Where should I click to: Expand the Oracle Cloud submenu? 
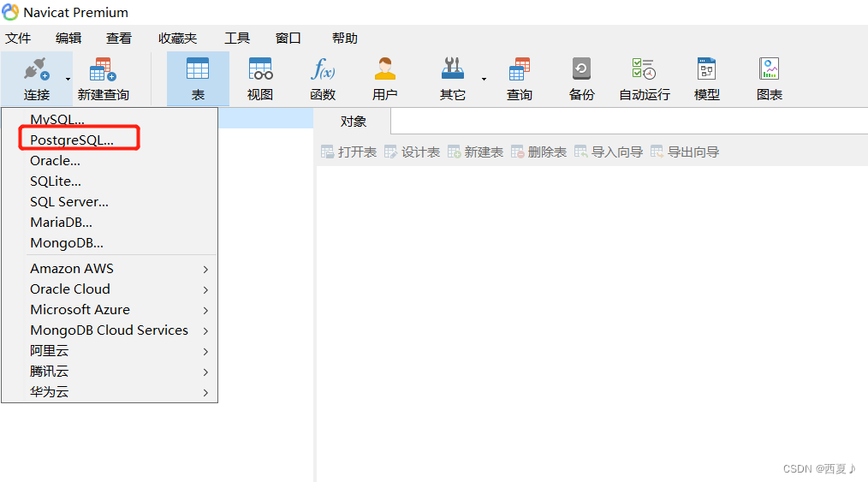click(x=110, y=289)
